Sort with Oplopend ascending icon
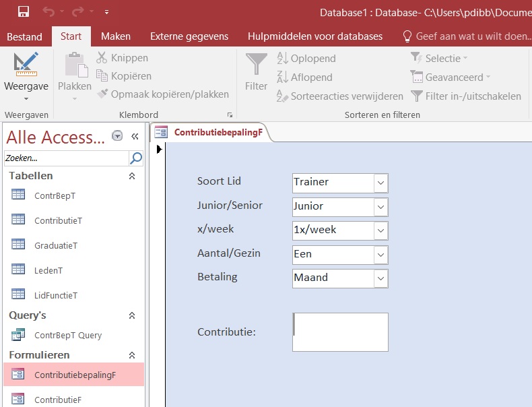This screenshot has width=532, height=407. [x=282, y=58]
